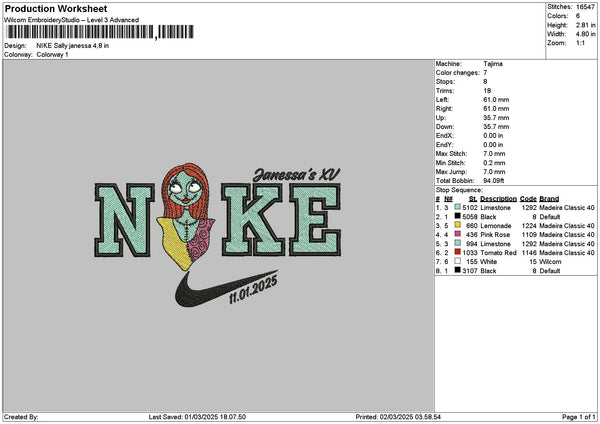Click the 'Stop Sequence:' label

[x=459, y=190]
